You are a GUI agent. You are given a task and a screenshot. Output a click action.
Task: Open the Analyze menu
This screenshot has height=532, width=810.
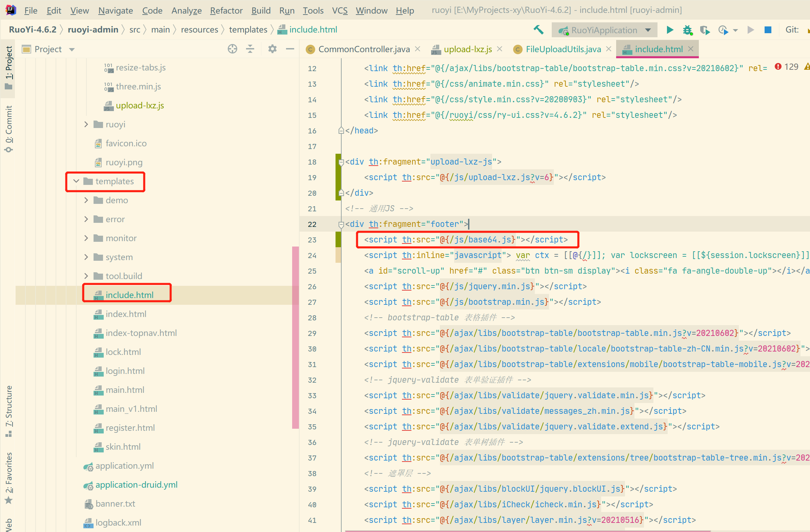point(186,10)
